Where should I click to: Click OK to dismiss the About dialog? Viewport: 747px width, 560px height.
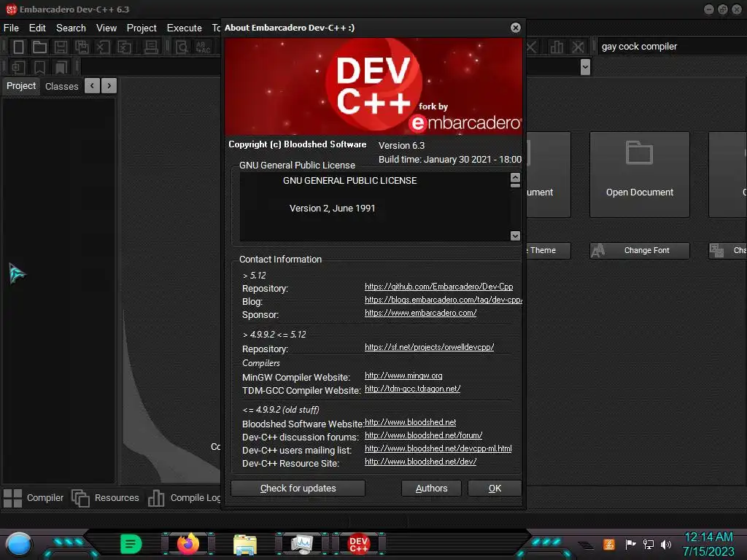pos(495,489)
